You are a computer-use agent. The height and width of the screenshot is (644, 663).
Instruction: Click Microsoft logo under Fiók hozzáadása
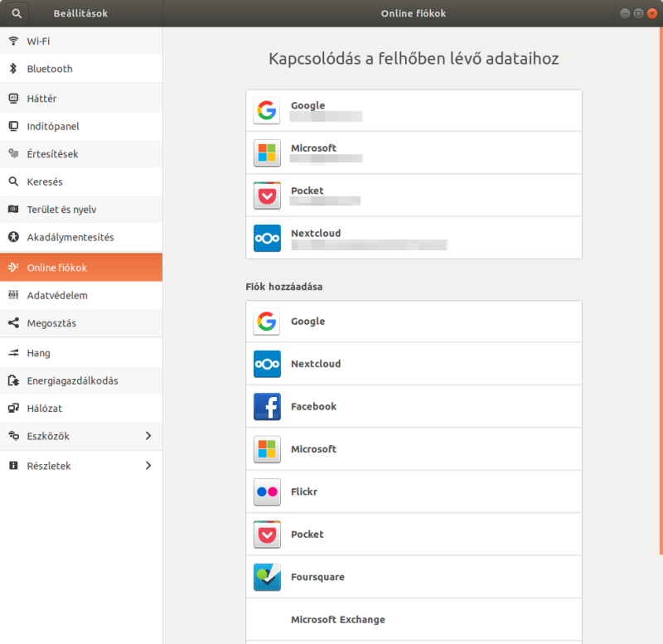click(267, 449)
